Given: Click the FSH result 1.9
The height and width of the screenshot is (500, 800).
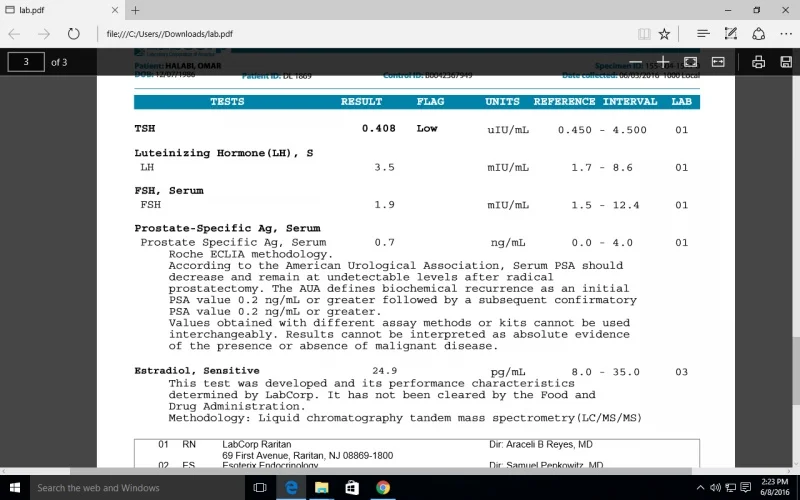Looking at the screenshot, I should tap(384, 205).
